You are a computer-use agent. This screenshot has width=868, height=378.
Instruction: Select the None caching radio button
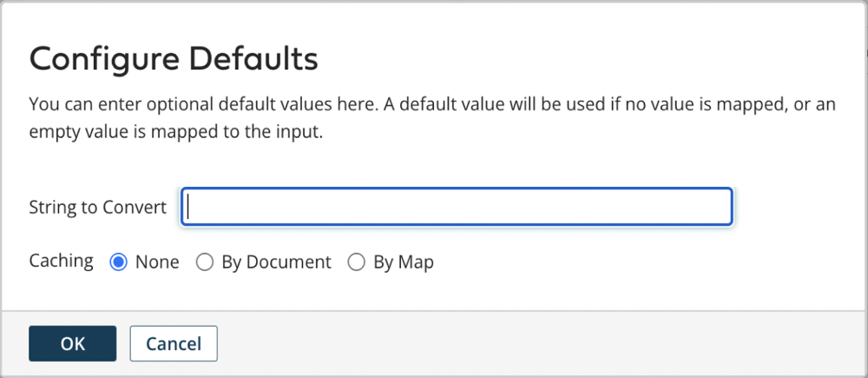tap(119, 262)
